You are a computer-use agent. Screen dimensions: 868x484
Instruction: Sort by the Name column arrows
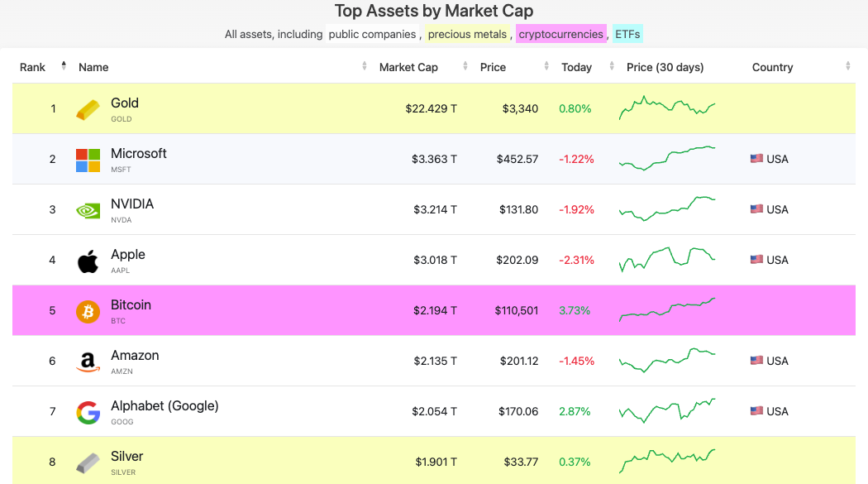(x=364, y=66)
